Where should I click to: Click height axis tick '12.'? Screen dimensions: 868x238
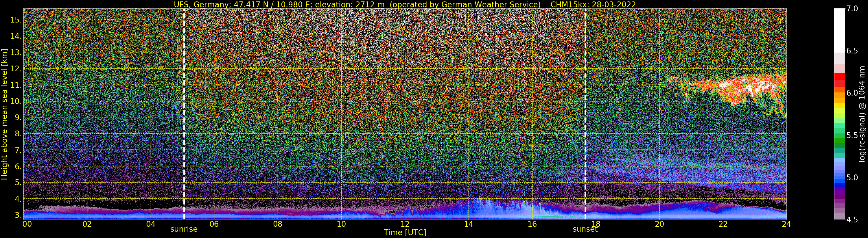point(16,69)
